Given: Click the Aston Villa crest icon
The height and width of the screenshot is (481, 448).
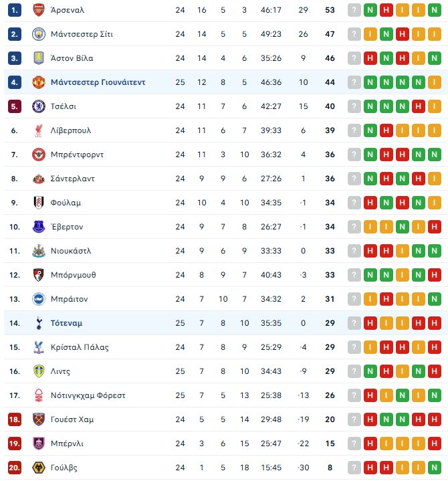Looking at the screenshot, I should coord(38,58).
